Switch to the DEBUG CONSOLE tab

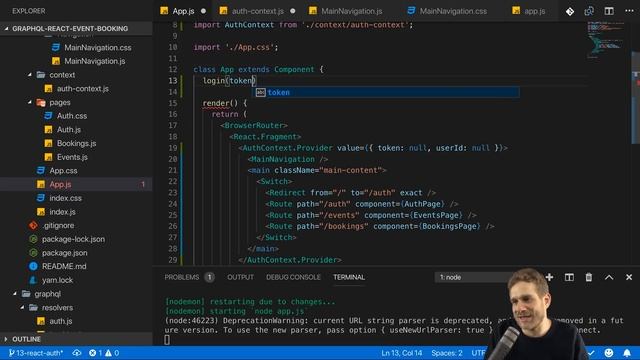click(293, 278)
